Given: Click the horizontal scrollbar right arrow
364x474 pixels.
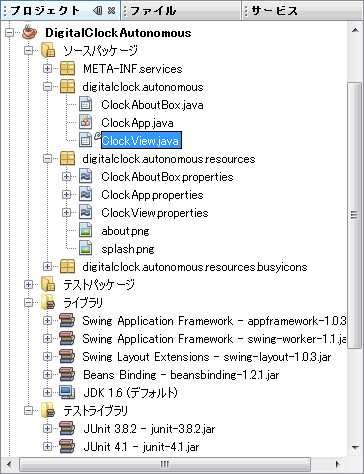Looking at the screenshot, I should [338, 464].
